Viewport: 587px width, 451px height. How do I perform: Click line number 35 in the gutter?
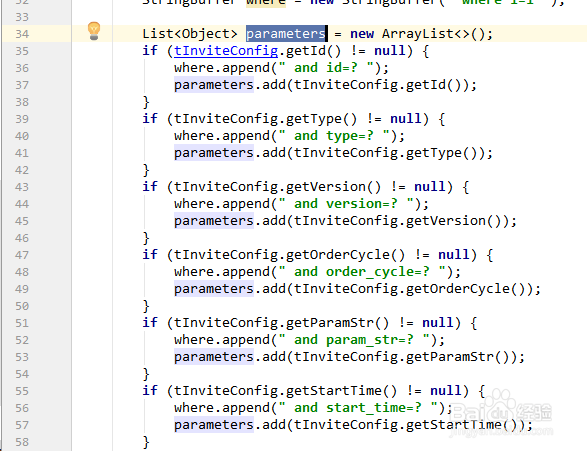(22, 51)
